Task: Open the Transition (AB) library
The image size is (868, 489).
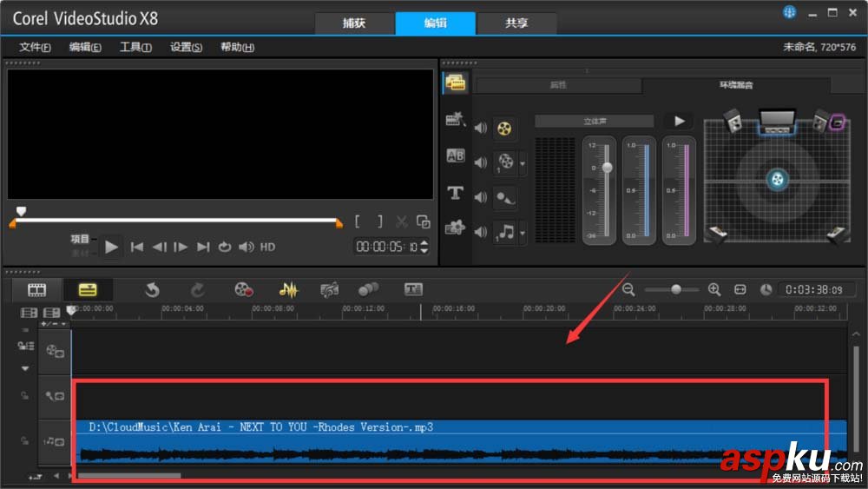Action: coord(455,155)
